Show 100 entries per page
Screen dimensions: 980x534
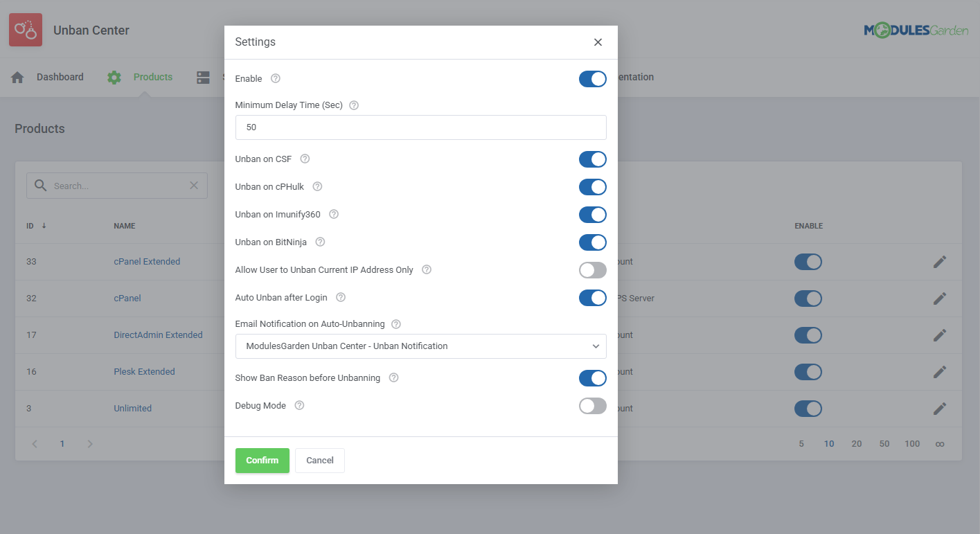coord(912,444)
